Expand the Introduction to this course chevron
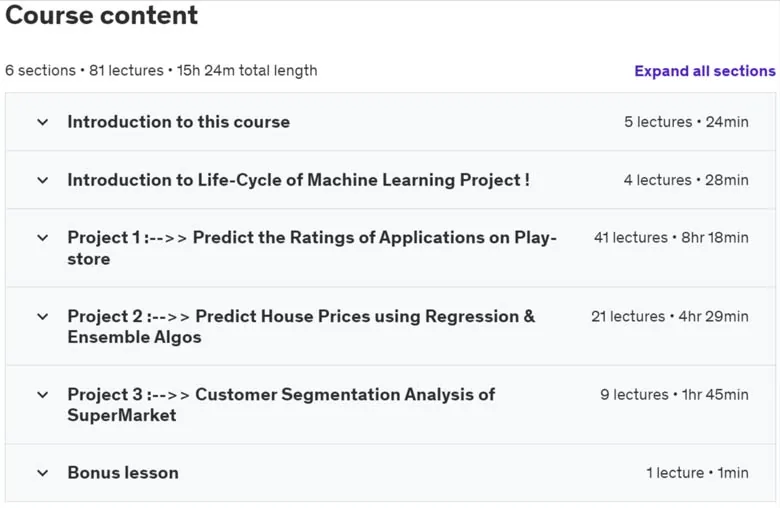This screenshot has width=780, height=508. tap(43, 122)
